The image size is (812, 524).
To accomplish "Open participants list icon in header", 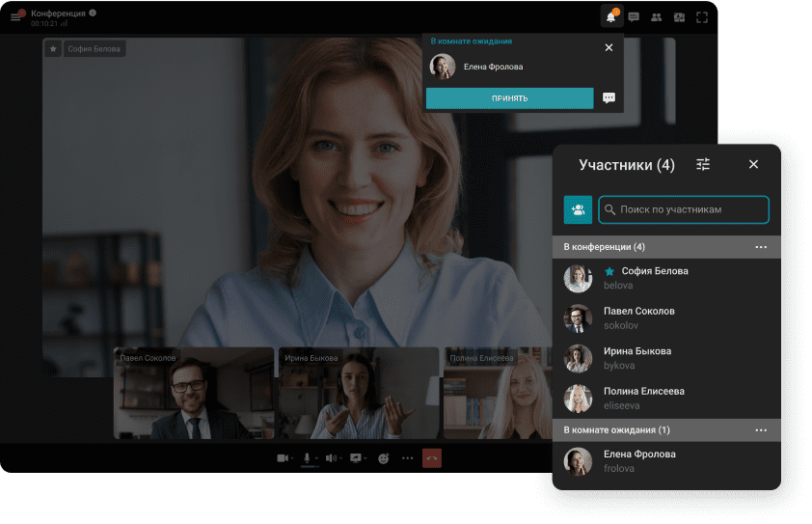I will click(x=657, y=16).
